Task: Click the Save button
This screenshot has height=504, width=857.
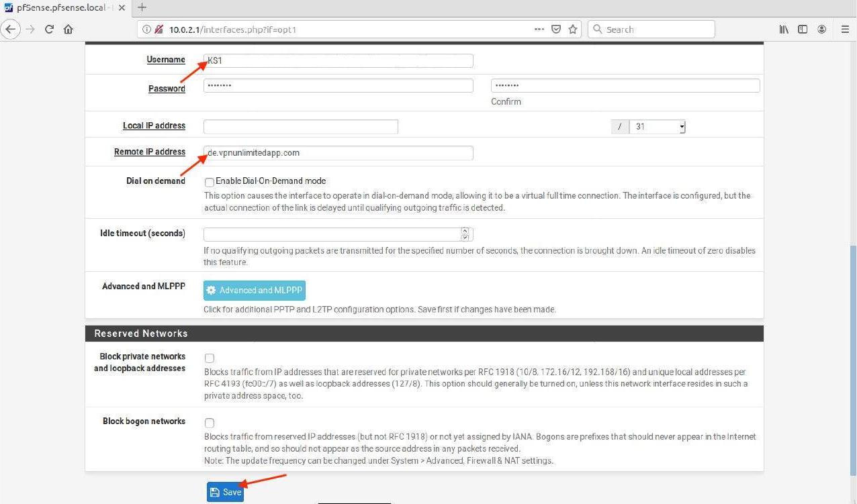Action: [x=225, y=492]
